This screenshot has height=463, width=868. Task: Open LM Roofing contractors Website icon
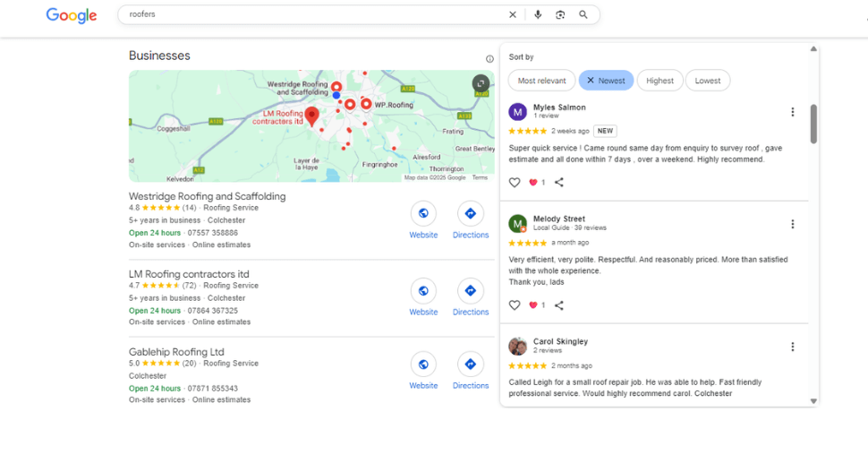pyautogui.click(x=423, y=291)
